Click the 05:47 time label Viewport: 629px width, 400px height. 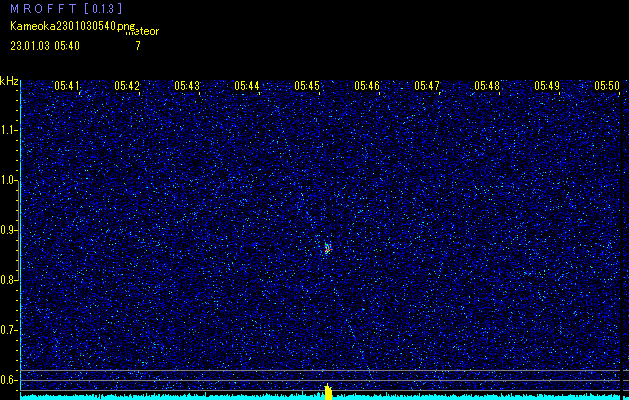(x=427, y=85)
